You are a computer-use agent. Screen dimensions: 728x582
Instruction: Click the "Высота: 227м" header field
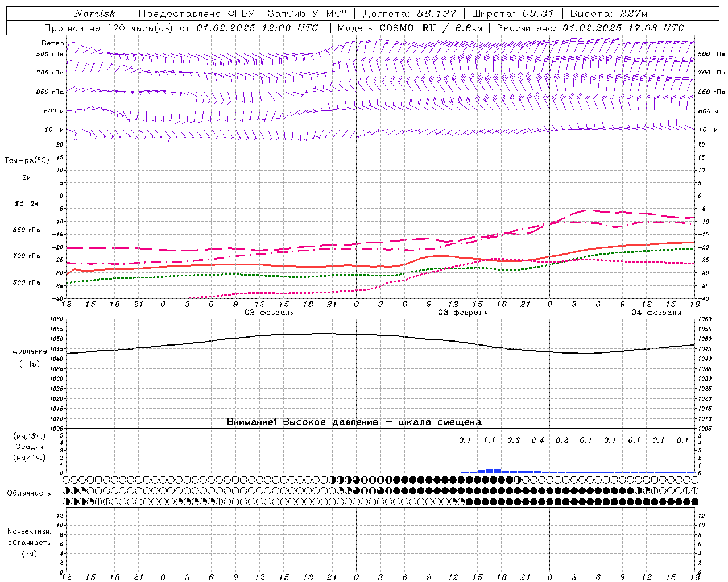(609, 14)
